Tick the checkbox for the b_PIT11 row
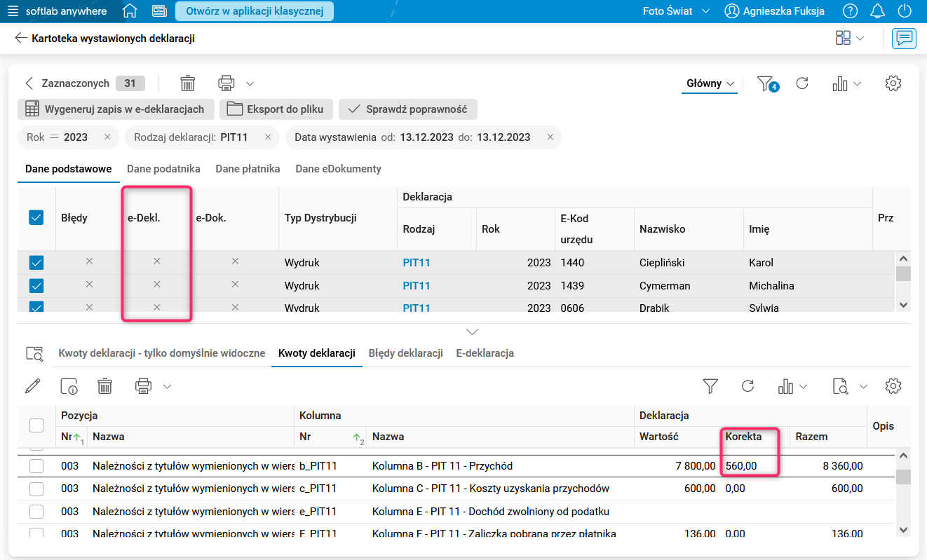The width and height of the screenshot is (927, 560). tap(36, 466)
